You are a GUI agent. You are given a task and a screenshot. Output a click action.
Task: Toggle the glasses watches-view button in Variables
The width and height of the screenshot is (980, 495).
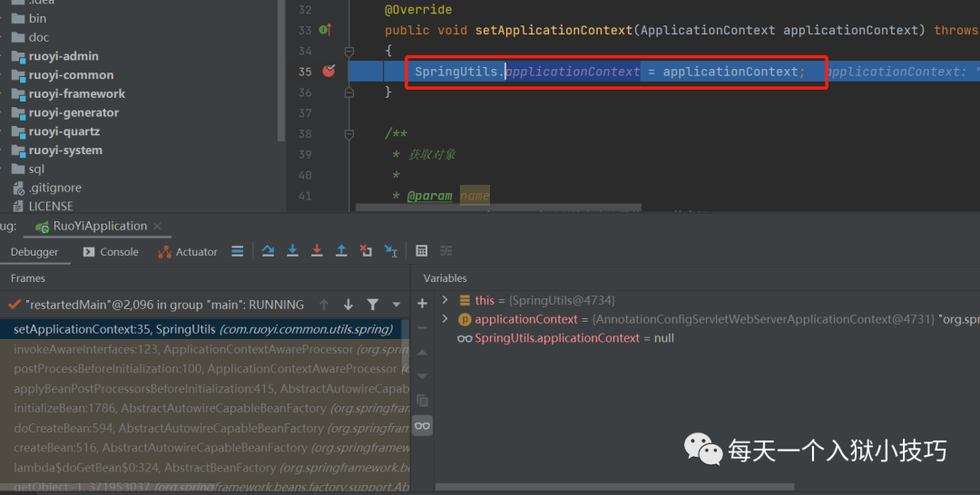point(422,425)
